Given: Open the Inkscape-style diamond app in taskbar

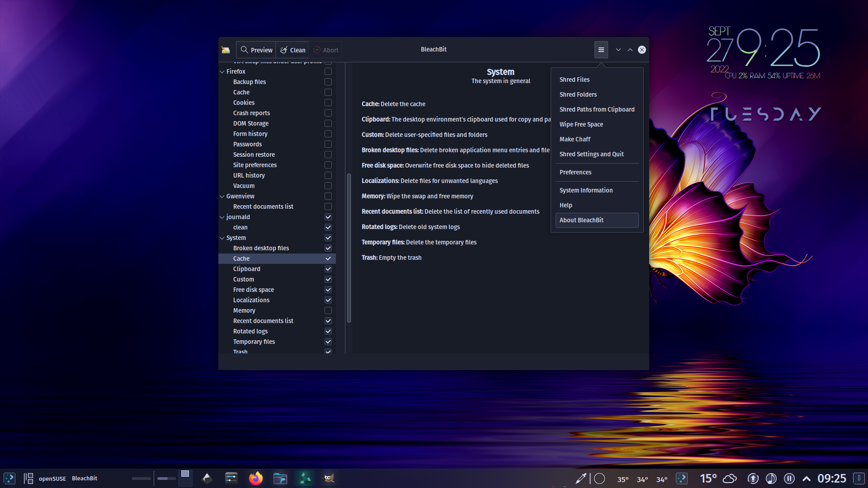Looking at the screenshot, I should (207, 478).
